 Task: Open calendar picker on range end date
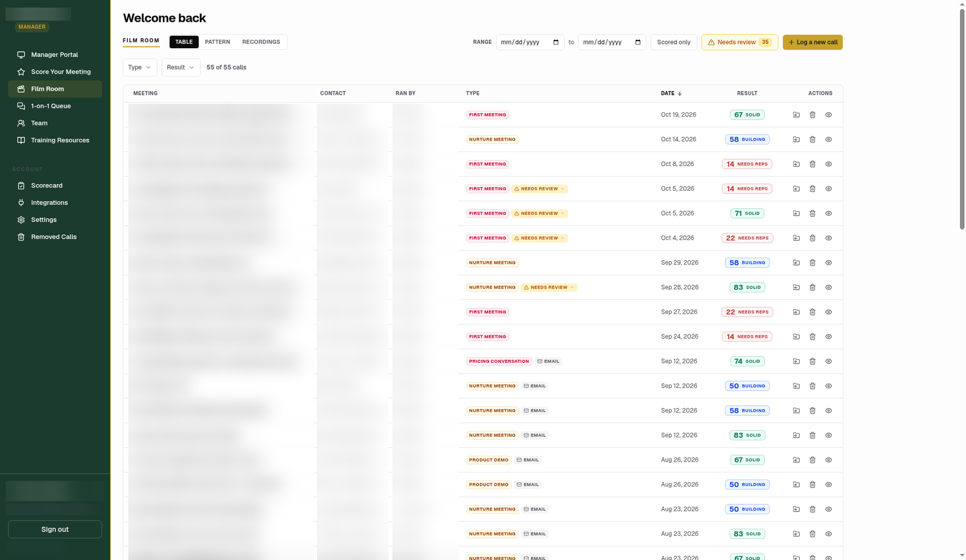[x=638, y=42]
